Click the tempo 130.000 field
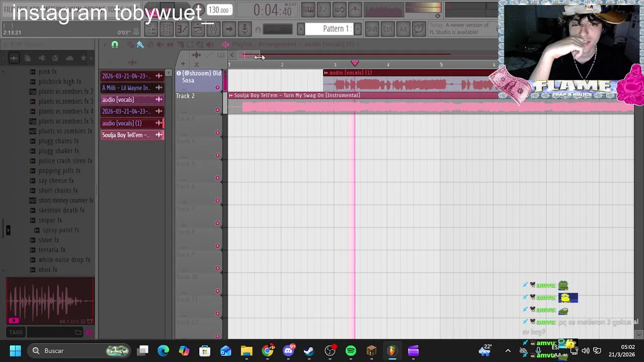Screen dimensions: 644x362 [x=219, y=10]
